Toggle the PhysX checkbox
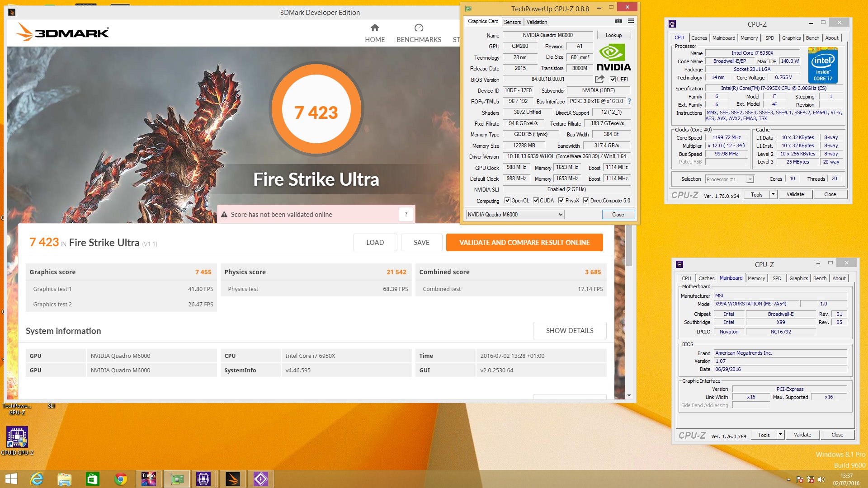The image size is (868, 488). (561, 201)
